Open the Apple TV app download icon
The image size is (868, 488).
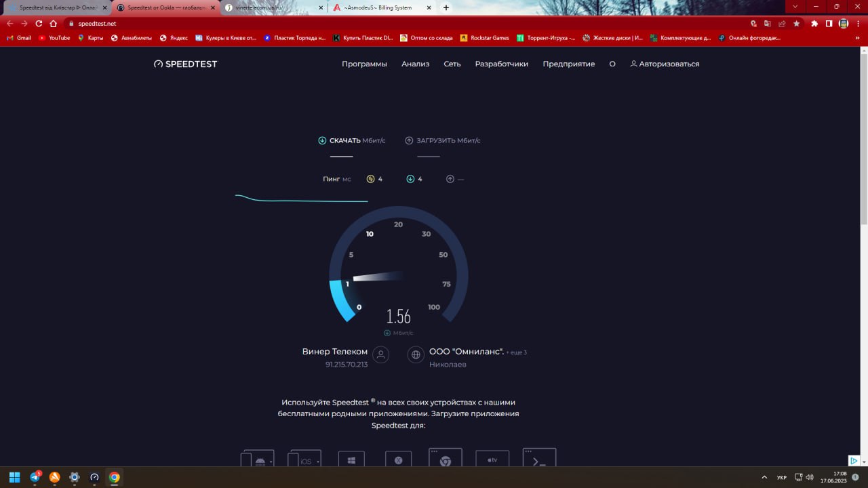coord(492,458)
